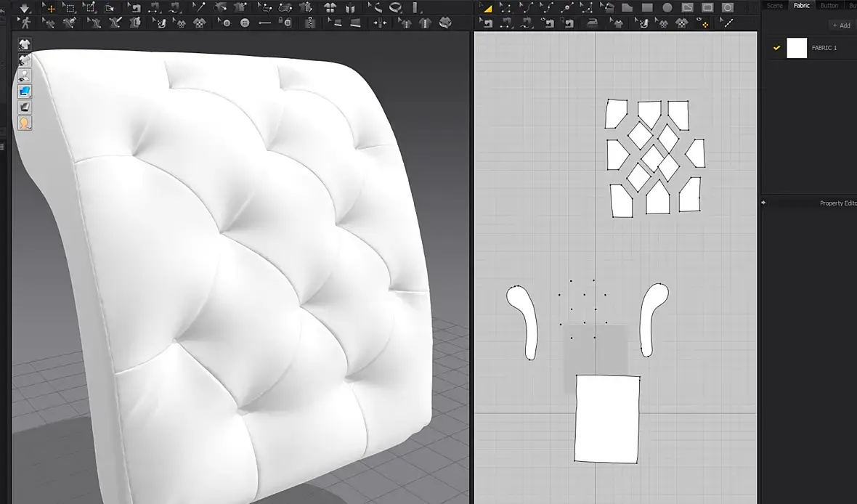Screen dimensions: 857x504
Task: Click the grey shaded surface icon
Action: point(25,107)
